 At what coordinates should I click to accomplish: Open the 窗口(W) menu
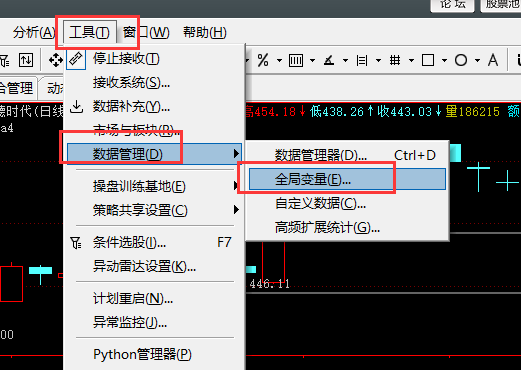[146, 32]
